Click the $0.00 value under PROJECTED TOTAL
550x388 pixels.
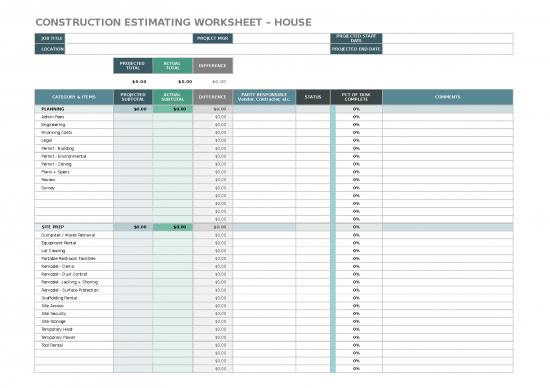click(x=139, y=82)
